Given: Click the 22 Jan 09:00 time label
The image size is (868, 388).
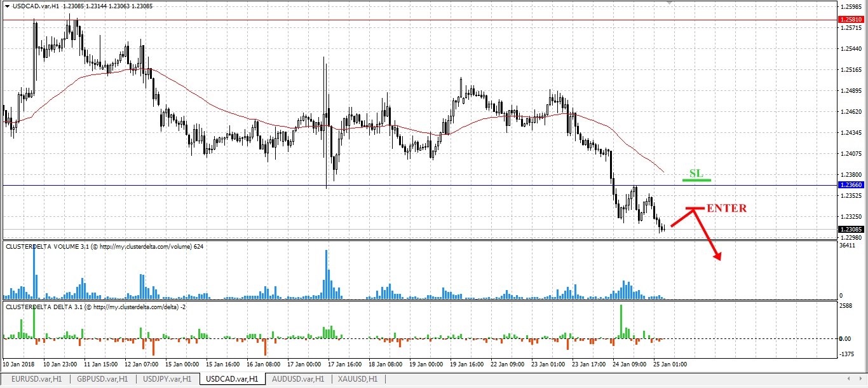Looking at the screenshot, I should coord(507,364).
